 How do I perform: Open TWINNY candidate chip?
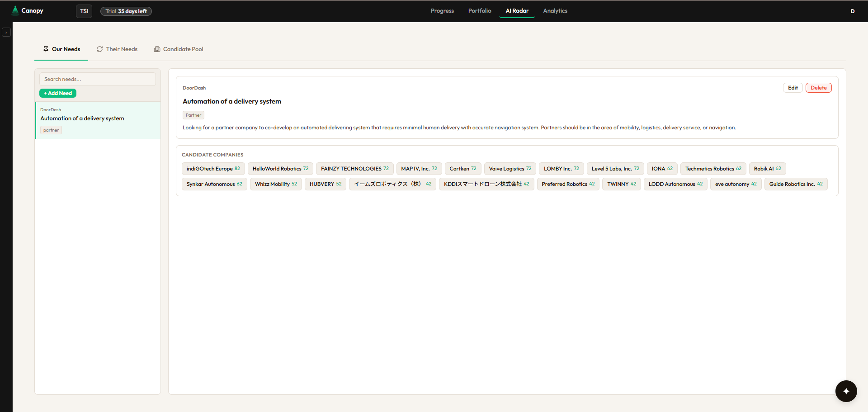point(622,184)
